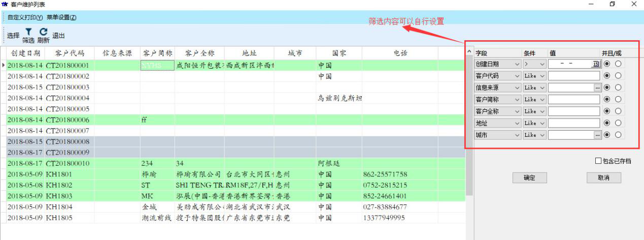The image size is (644, 240).
Task: Select 并且 radio for 地址 row
Action: click(x=607, y=123)
